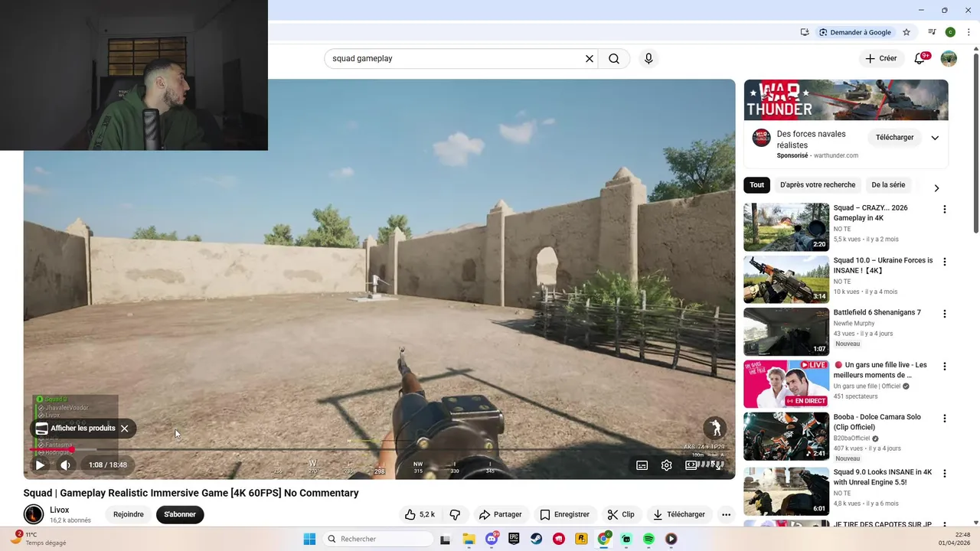Dislike the video with thumbs down

pyautogui.click(x=455, y=514)
